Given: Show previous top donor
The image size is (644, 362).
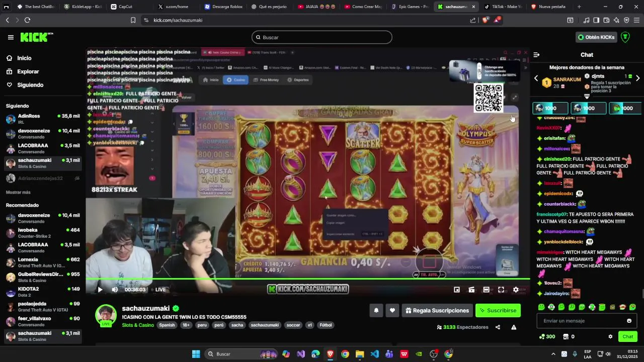Looking at the screenshot, I should pyautogui.click(x=536, y=78).
